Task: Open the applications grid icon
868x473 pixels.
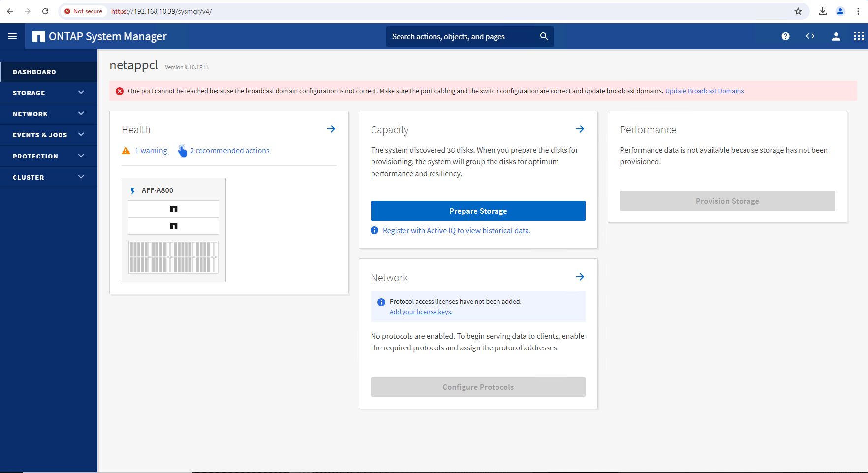Action: (859, 36)
